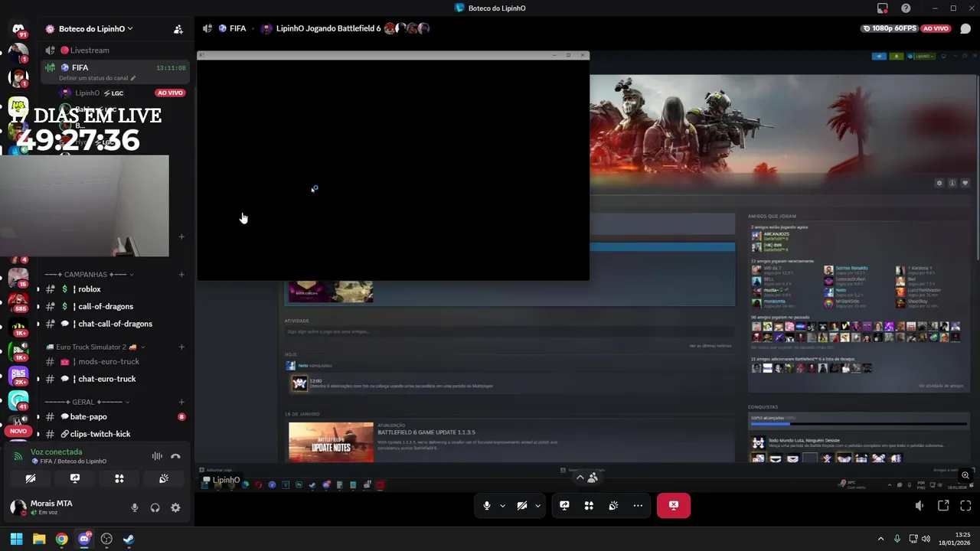Share your screen from voice panel
Viewport: 980px width, 551px height.
(x=75, y=478)
